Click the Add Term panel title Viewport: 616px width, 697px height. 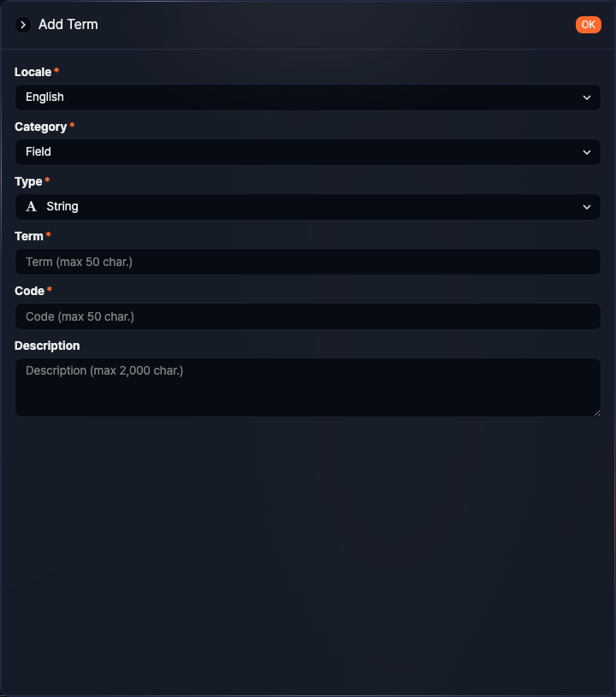pos(68,25)
